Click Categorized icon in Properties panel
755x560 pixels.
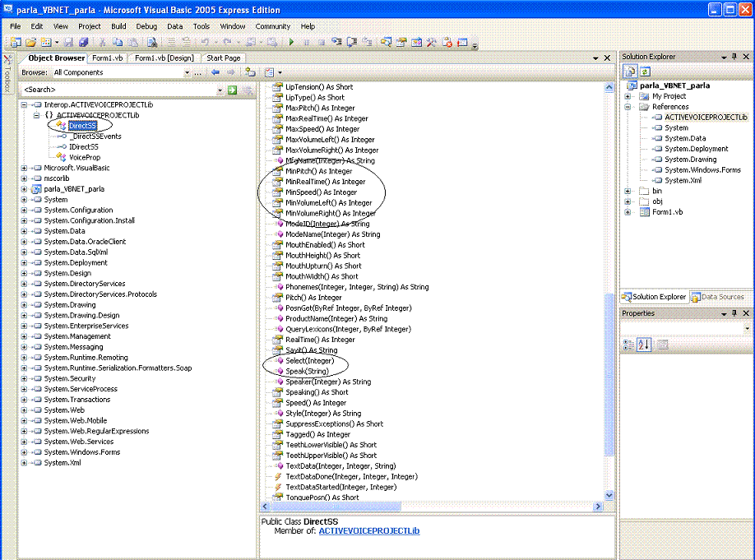pos(628,345)
